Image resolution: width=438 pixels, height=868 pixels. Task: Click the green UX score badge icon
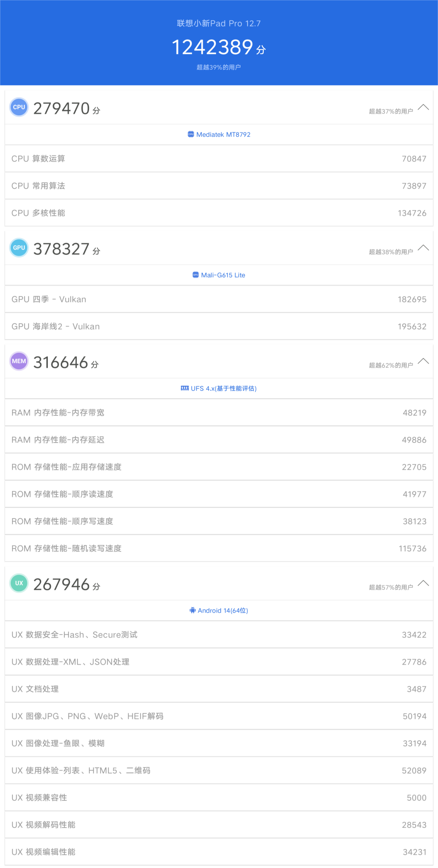[19, 583]
